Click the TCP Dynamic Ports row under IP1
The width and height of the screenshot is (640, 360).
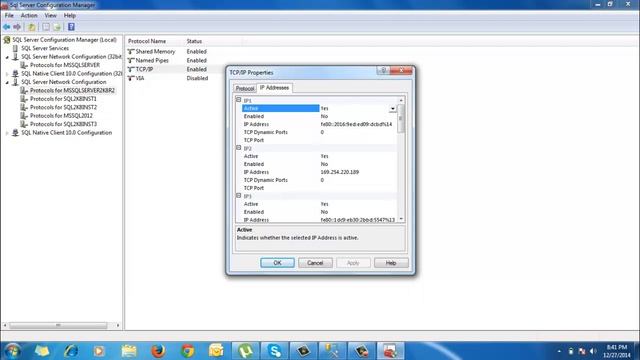pos(320,132)
